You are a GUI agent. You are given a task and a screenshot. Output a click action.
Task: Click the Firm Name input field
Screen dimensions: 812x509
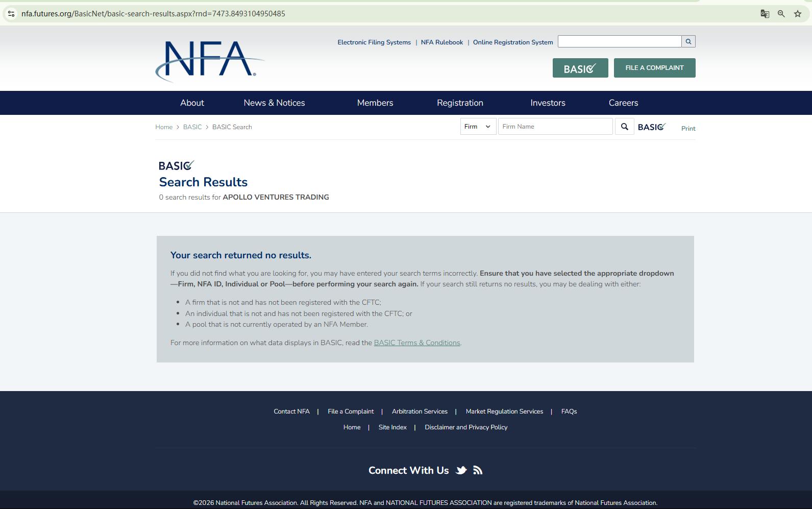click(x=555, y=127)
